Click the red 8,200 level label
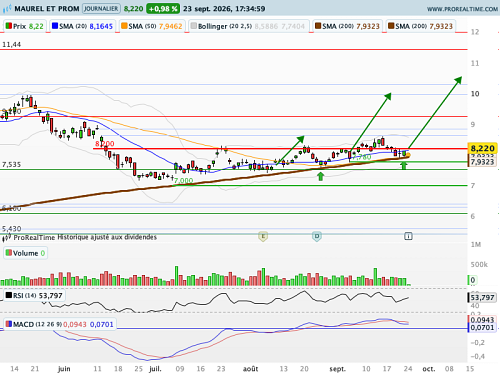 point(105,144)
